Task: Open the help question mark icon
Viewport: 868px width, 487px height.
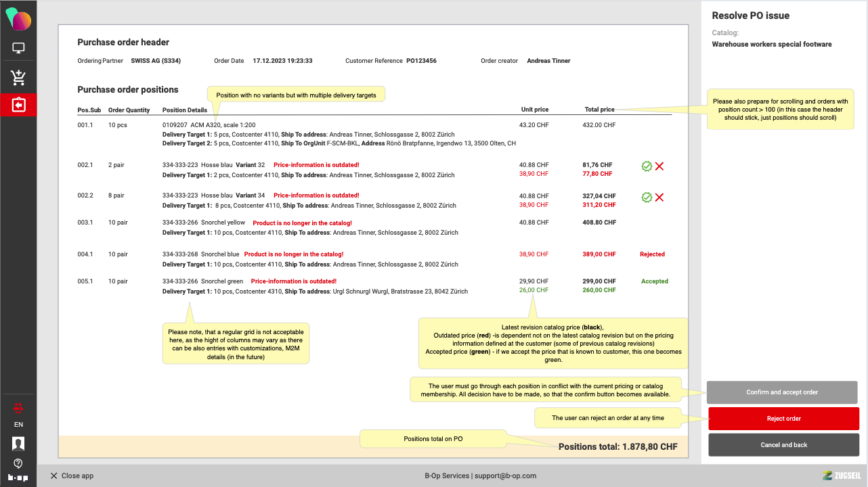Action: [18, 463]
